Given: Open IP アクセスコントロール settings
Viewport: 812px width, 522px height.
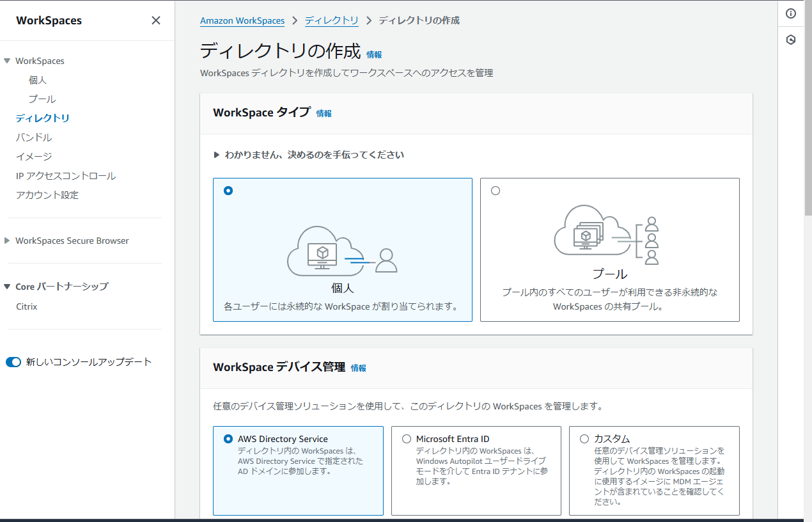Looking at the screenshot, I should pyautogui.click(x=65, y=175).
